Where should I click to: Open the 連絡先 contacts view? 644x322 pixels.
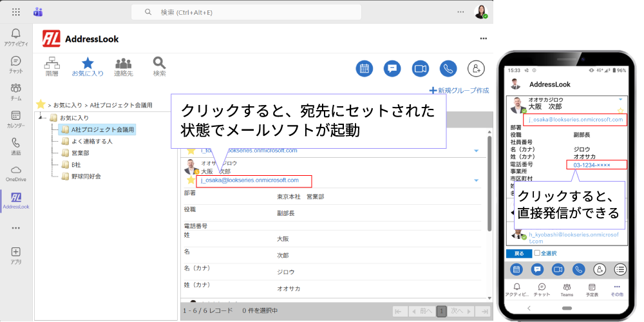pos(123,66)
